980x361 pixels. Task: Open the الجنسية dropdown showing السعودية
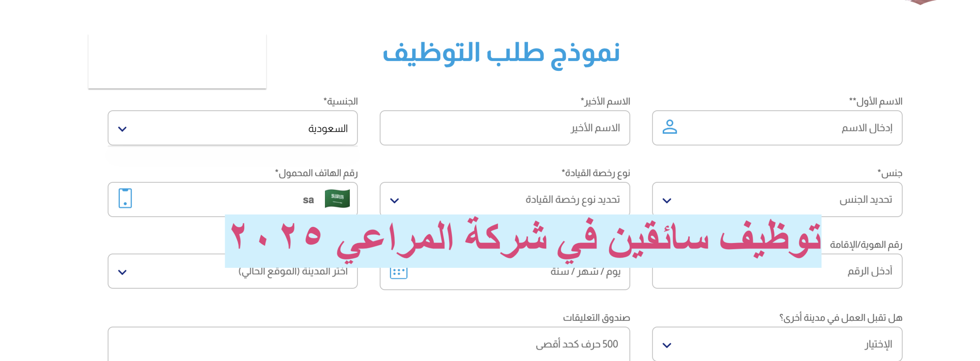pos(232,128)
